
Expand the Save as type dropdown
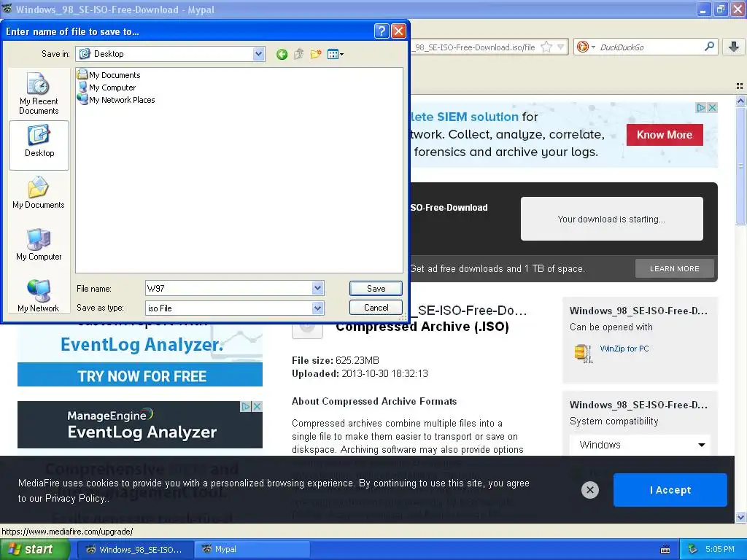(x=318, y=308)
